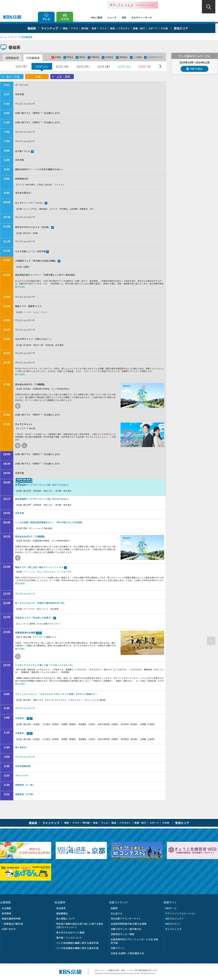This screenshot has width=218, height=980.
Task: Select アニメ genre in the top navigation bar
Action: (103, 28)
